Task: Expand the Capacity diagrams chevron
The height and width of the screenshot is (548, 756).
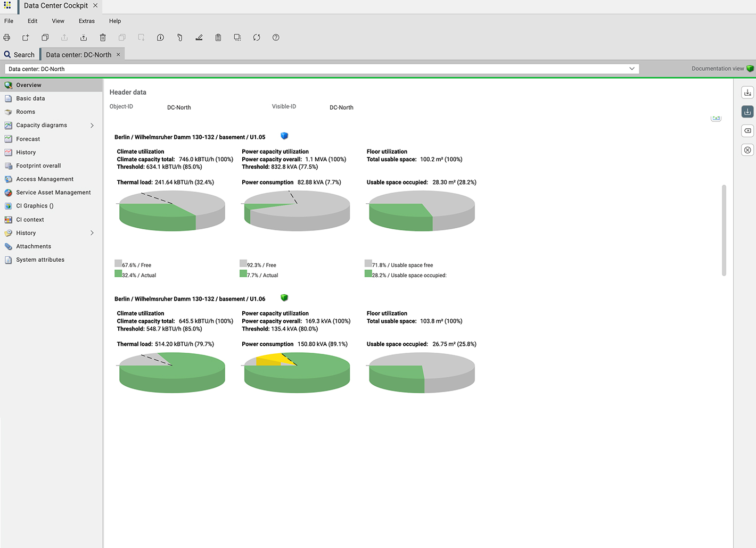Action: pyautogui.click(x=92, y=125)
